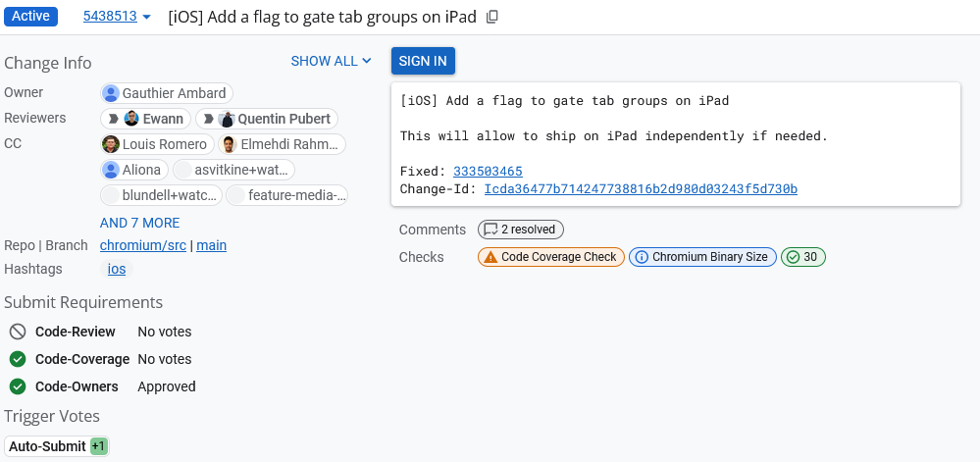Expand Change Info with Show All
The height and width of the screenshot is (462, 980).
(x=331, y=61)
